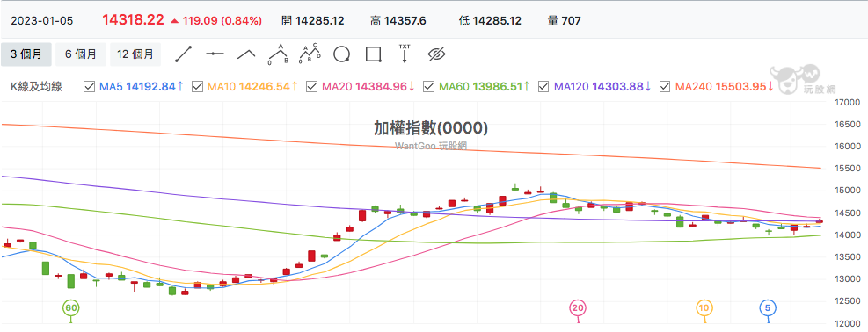This screenshot has width=868, height=332.
Task: Select the trend line drawing tool
Action: pos(183,54)
